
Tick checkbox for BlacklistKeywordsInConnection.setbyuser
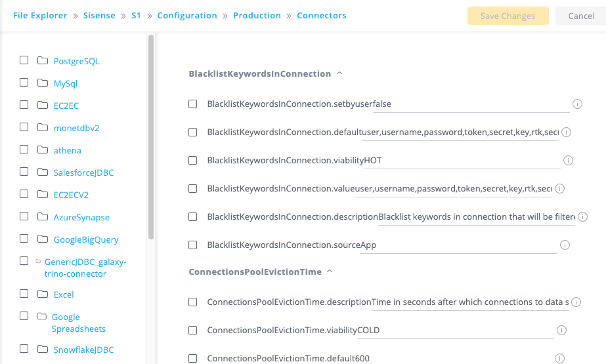(193, 104)
